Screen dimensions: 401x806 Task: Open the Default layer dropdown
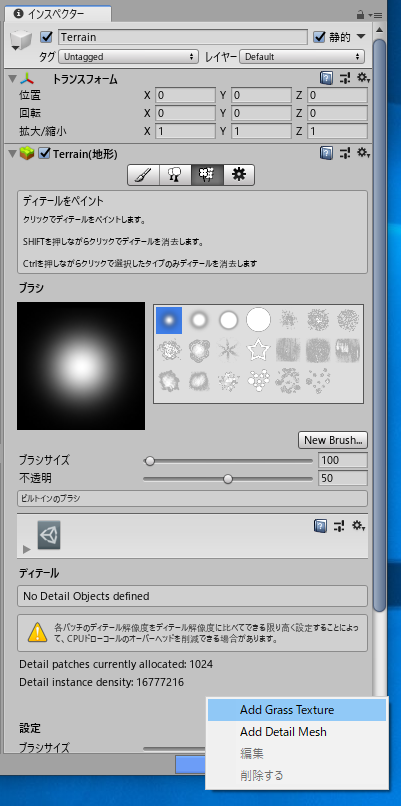point(302,57)
